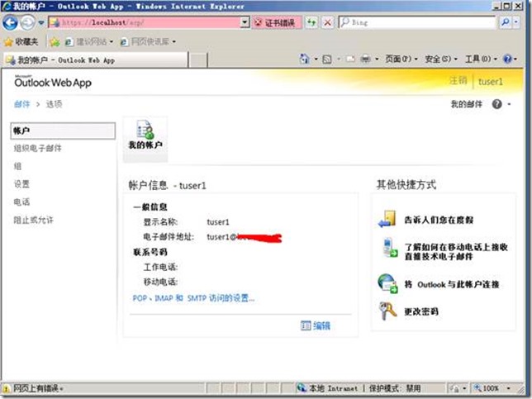This screenshot has height=399, width=532.
Task: Open the print options dropdown arrow
Action: click(x=377, y=59)
